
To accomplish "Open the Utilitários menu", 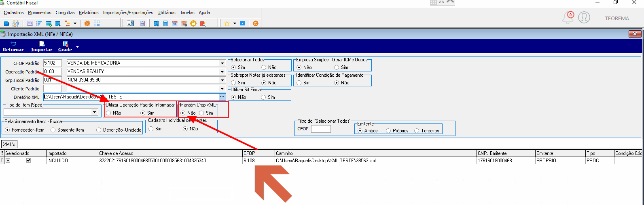I will click(x=166, y=13).
